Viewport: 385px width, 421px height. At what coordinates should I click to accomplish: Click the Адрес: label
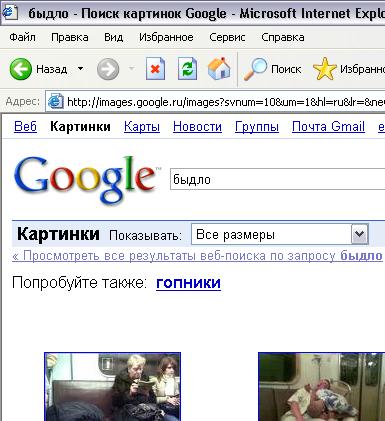click(x=23, y=101)
